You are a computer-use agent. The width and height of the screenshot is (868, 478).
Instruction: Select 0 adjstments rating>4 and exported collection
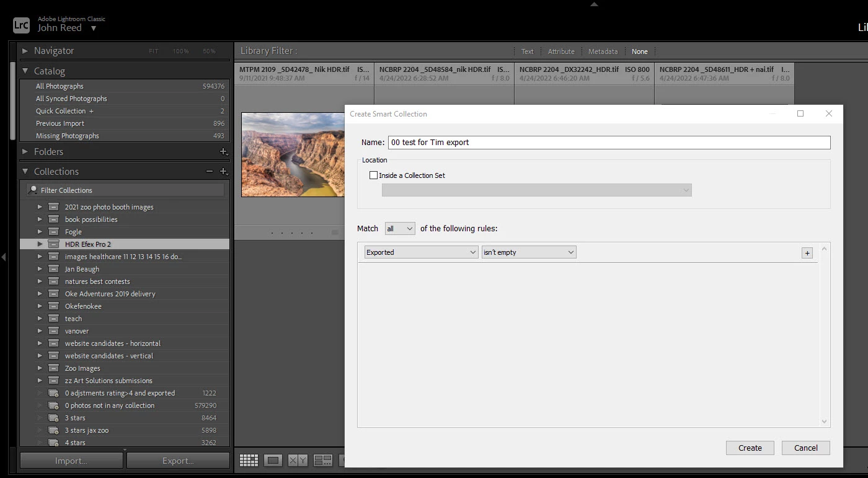pos(125,393)
